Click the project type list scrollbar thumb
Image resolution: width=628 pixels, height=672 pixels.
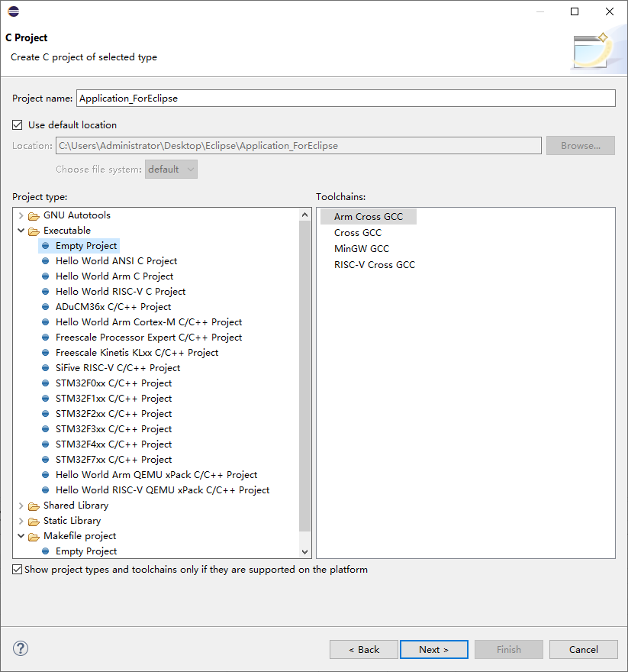pyautogui.click(x=305, y=376)
